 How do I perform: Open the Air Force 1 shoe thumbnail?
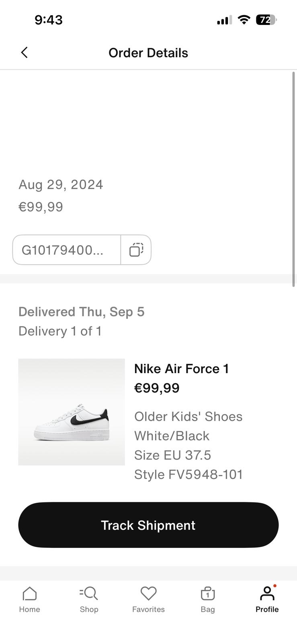(72, 412)
